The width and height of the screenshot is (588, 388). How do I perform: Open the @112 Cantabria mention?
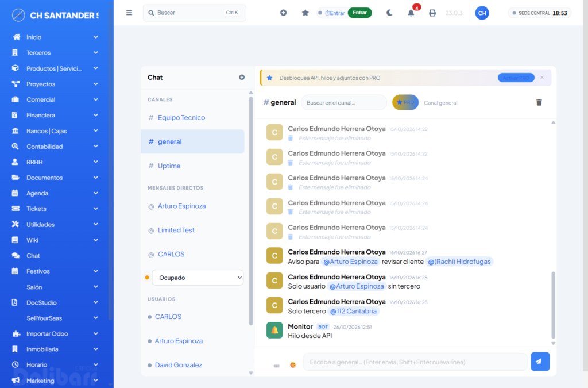[353, 311]
